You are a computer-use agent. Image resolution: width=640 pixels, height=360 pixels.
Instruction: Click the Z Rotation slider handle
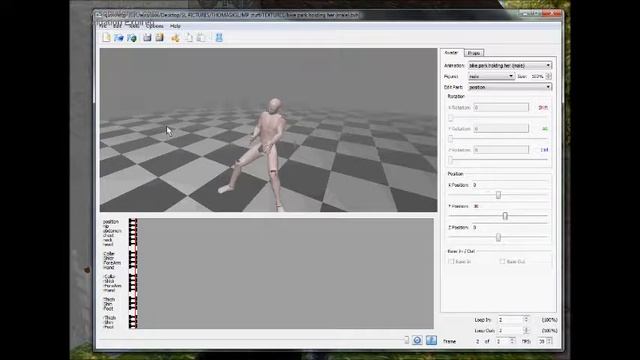tap(451, 160)
